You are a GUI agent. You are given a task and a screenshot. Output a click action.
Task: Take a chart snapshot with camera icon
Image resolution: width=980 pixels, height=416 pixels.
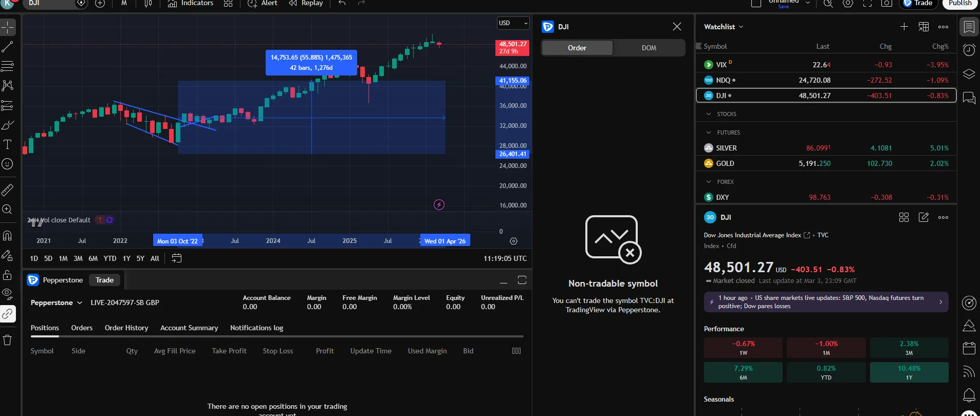886,4
